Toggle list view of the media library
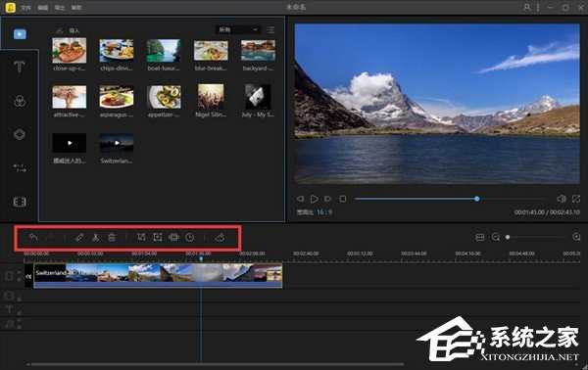The height and width of the screenshot is (370, 588). click(x=270, y=29)
